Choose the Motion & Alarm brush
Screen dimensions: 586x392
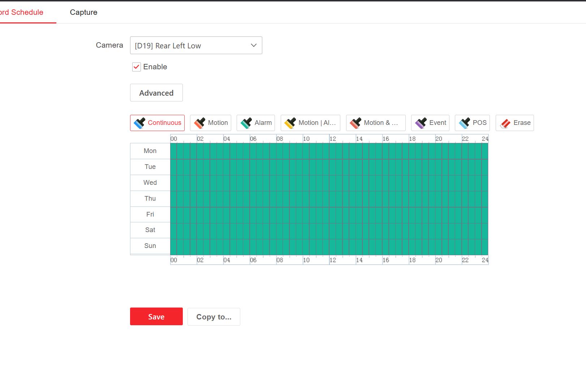click(x=376, y=123)
